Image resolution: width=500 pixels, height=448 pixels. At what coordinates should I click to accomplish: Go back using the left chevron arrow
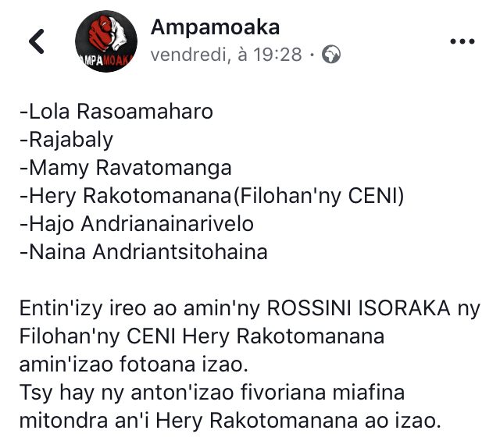(37, 41)
